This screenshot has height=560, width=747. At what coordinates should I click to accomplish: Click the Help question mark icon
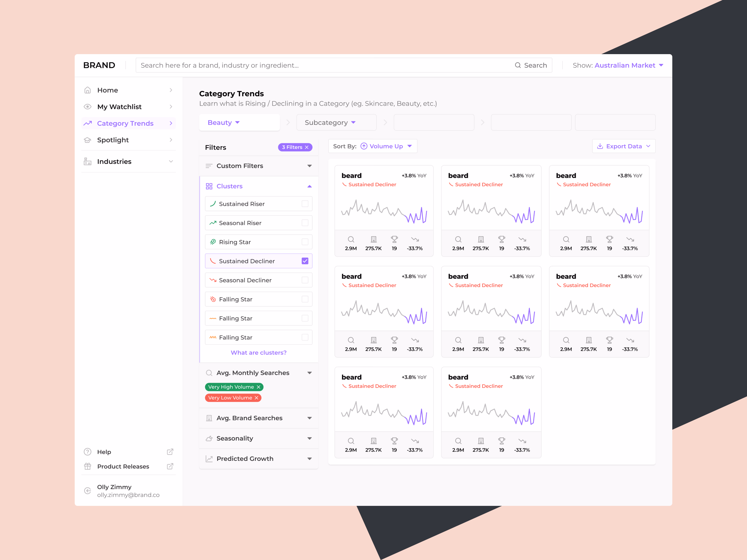tap(88, 452)
